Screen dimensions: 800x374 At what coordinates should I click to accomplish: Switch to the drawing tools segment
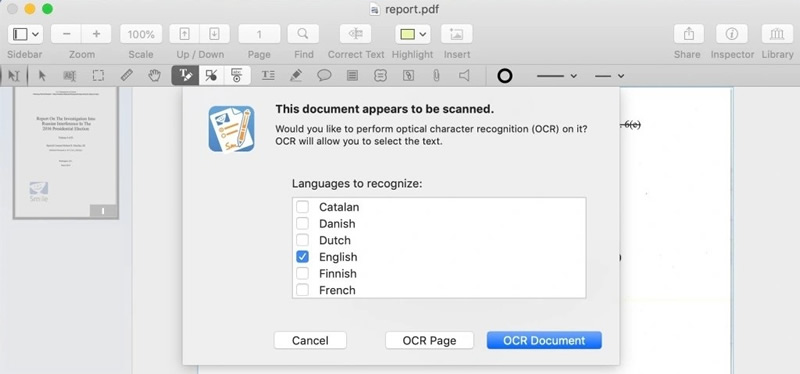tap(211, 76)
